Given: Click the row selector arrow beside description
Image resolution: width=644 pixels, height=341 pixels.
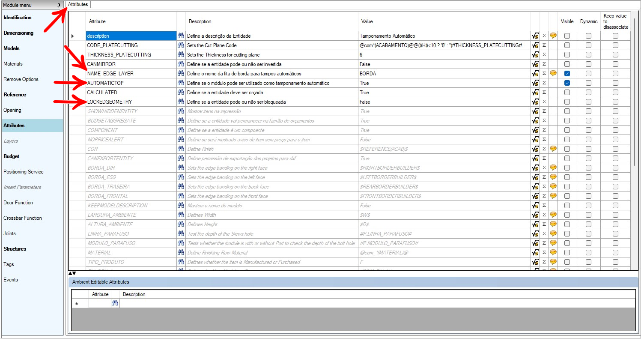Looking at the screenshot, I should (73, 36).
